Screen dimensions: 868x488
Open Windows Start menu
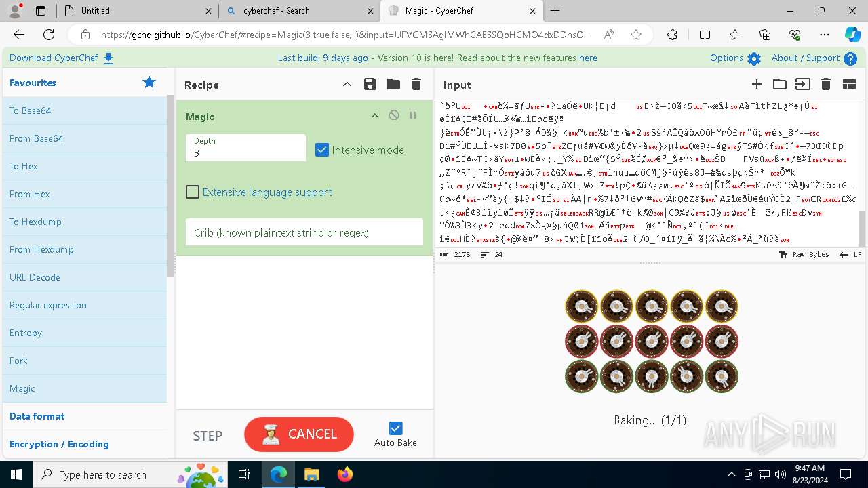coord(16,474)
